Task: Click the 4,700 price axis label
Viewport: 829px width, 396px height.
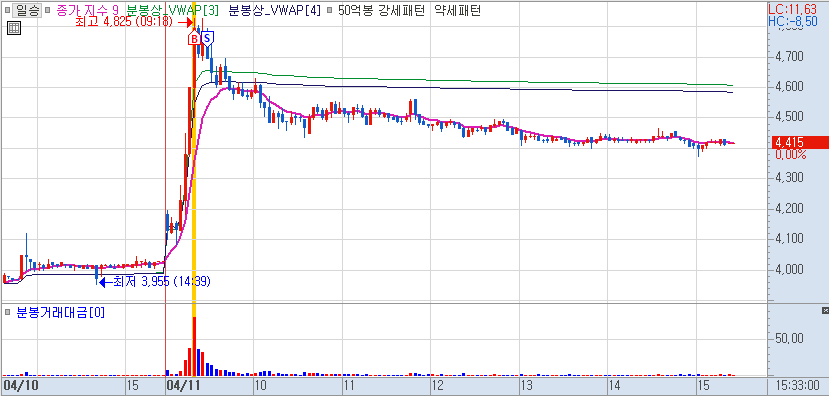Action: pyautogui.click(x=789, y=56)
